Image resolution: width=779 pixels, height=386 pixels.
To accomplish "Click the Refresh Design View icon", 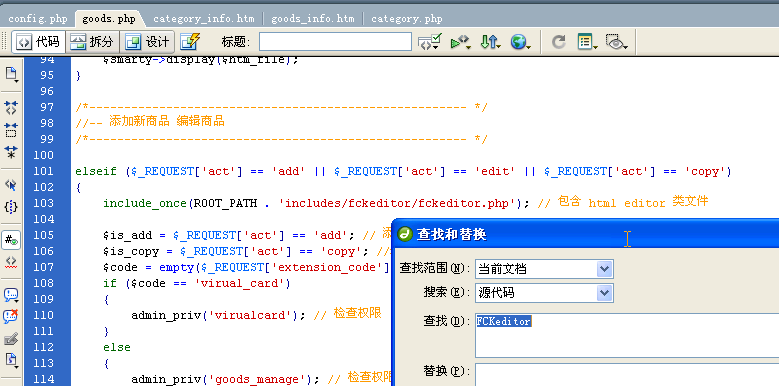I will [559, 42].
